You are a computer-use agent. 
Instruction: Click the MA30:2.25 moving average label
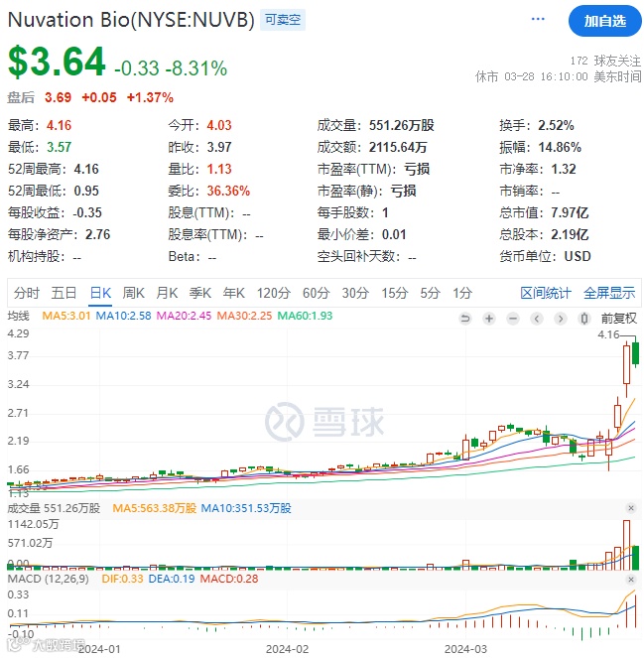pyautogui.click(x=244, y=316)
